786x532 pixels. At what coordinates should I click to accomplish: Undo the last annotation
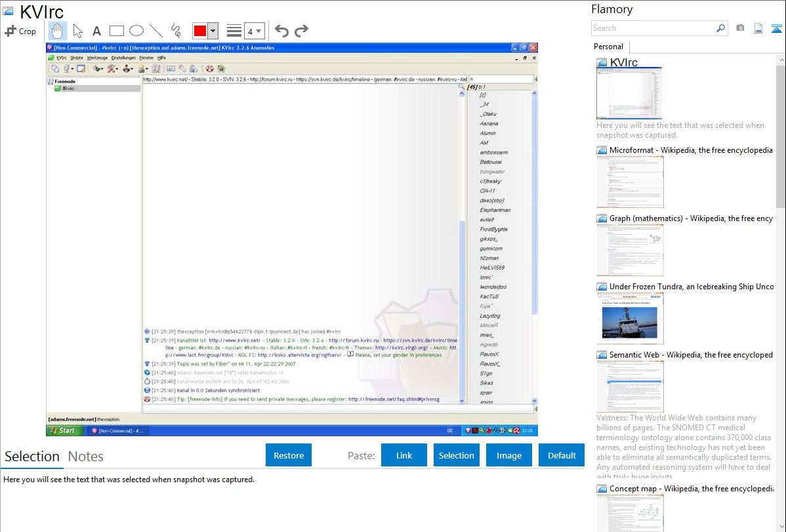coord(281,31)
